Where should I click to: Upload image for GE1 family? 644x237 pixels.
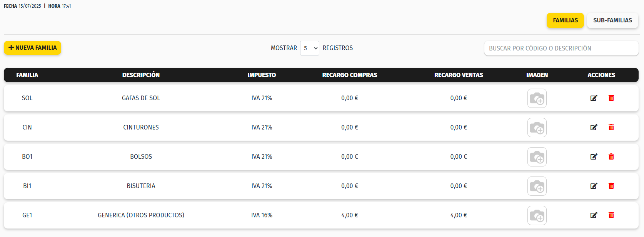coord(537,215)
